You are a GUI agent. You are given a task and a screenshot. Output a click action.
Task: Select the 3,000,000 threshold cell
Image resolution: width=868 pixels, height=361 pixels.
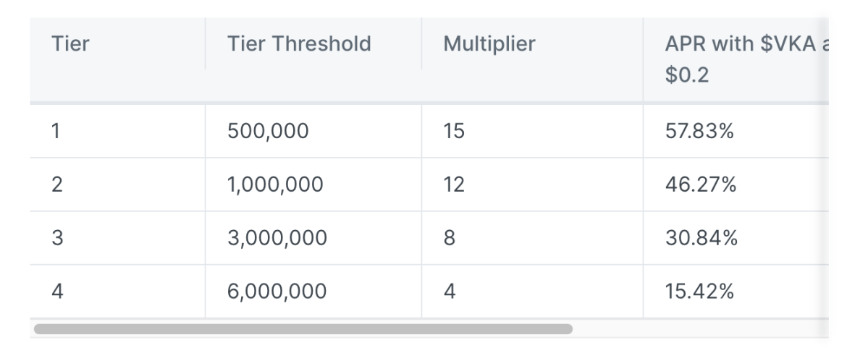[277, 238]
